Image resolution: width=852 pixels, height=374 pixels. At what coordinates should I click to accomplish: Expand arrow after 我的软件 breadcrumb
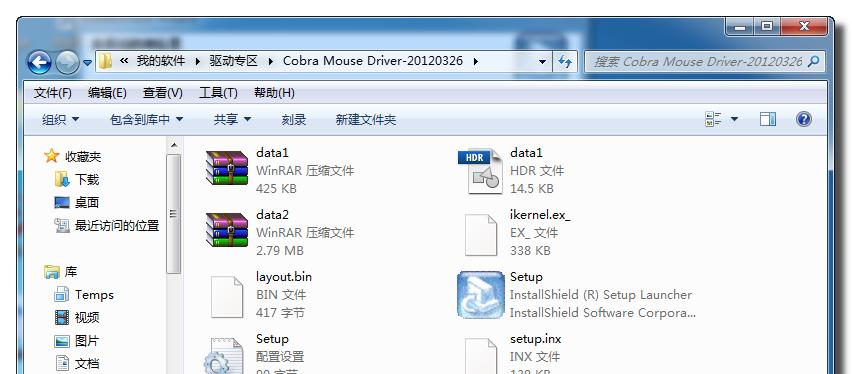coord(197,61)
